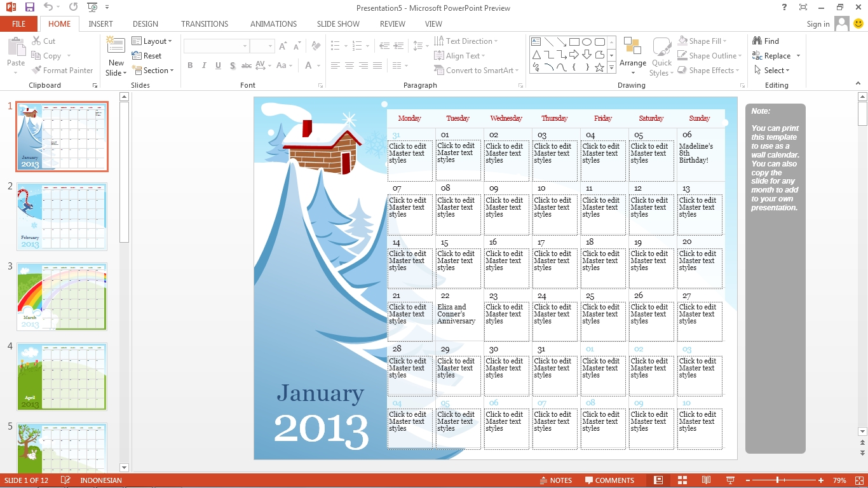Screen dimensions: 868x488
Task: Click the Format Painter tool
Action: [62, 71]
